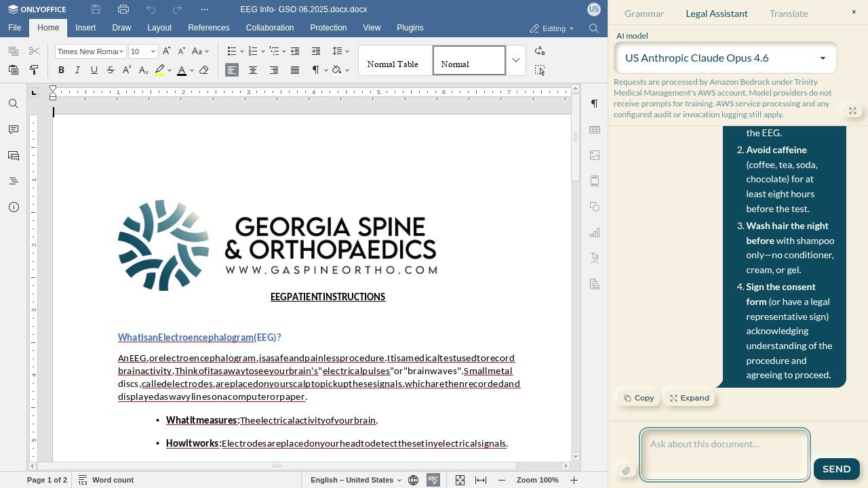The image size is (868, 488).
Task: Switch to the Grammar tab
Action: [644, 14]
